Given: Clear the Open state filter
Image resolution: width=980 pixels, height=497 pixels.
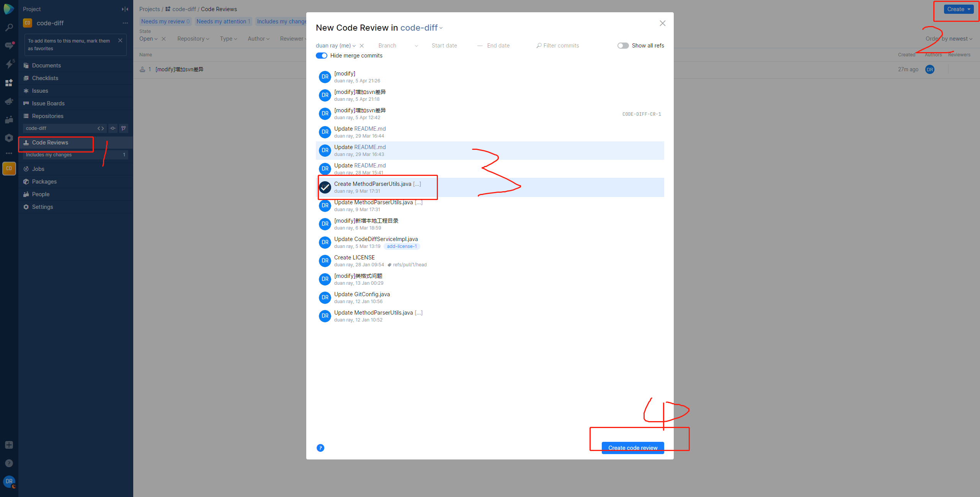Looking at the screenshot, I should [163, 39].
